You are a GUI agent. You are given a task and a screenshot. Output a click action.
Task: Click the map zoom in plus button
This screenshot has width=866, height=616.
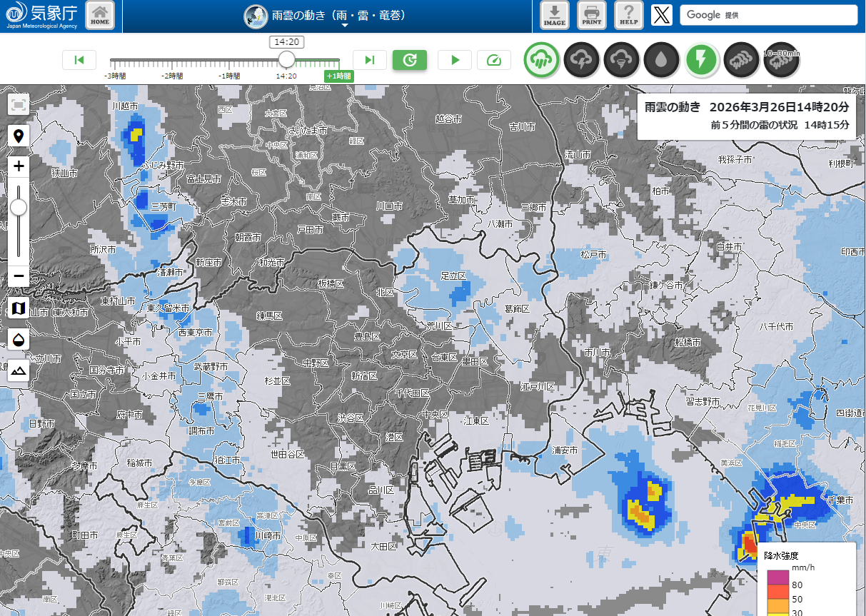(19, 166)
